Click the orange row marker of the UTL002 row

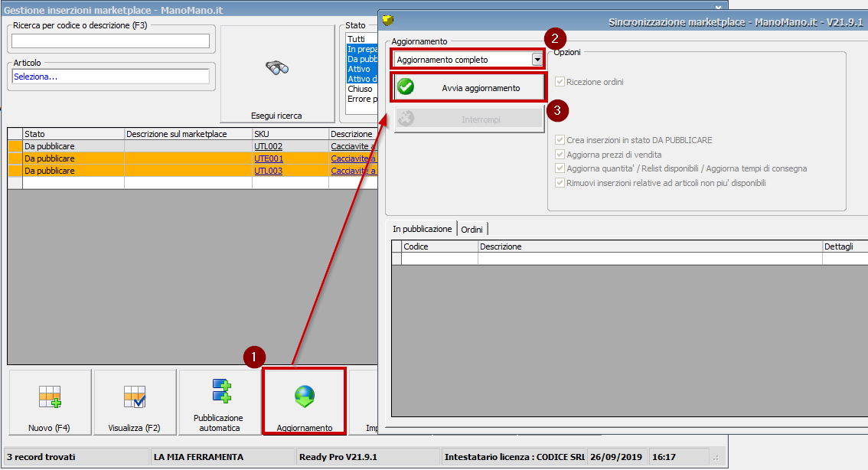(x=15, y=146)
